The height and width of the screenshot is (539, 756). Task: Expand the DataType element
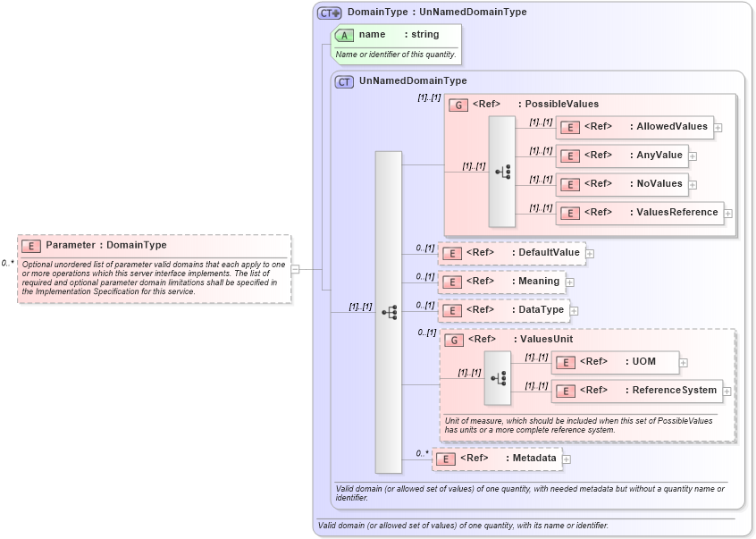(574, 311)
